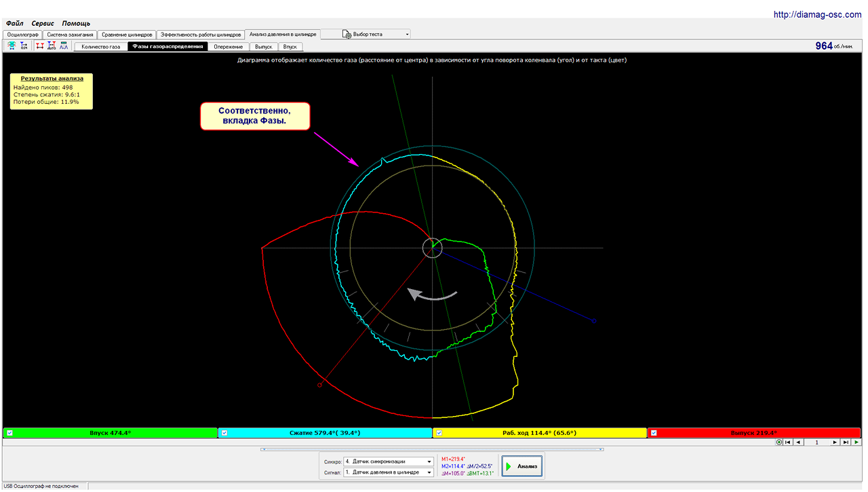Click the diagram description caption text

[x=432, y=60]
